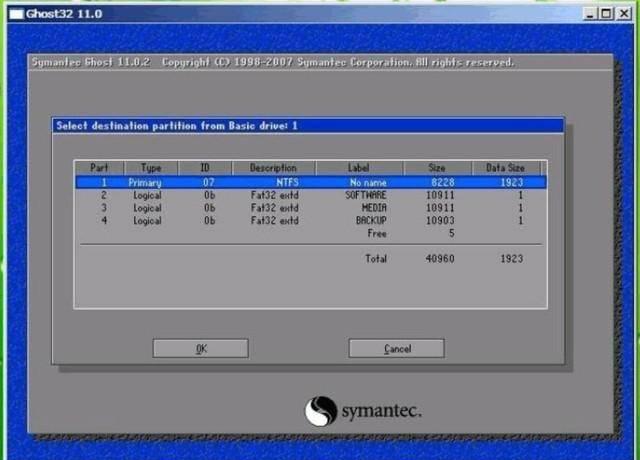This screenshot has height=460, width=640.
Task: Minimize the Ghost32 11.0 window
Action: coord(590,14)
